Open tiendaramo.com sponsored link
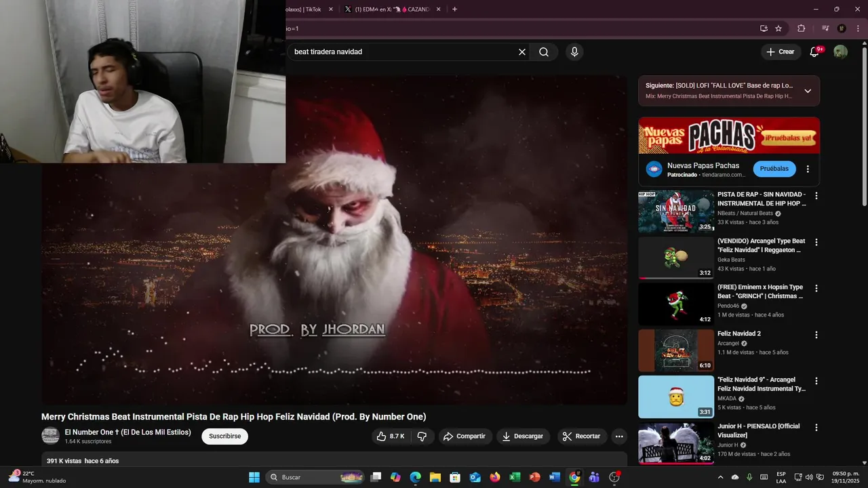This screenshot has height=488, width=868. pyautogui.click(x=724, y=175)
